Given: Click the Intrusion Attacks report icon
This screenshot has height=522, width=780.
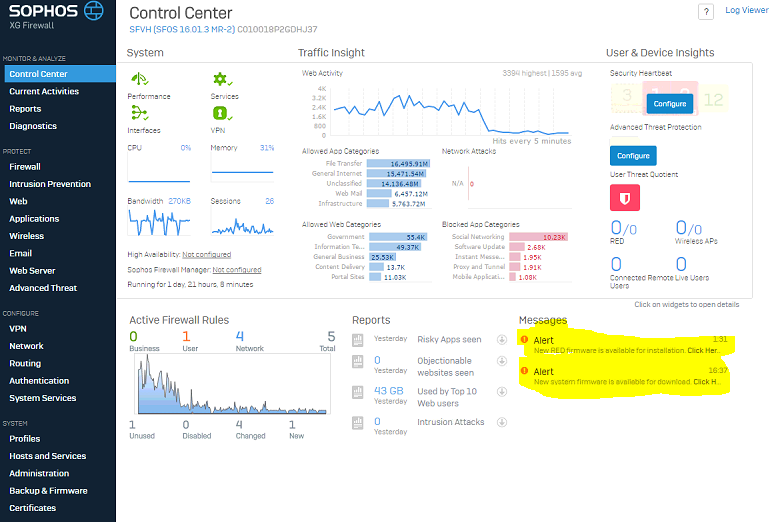Looking at the screenshot, I should coord(358,423).
